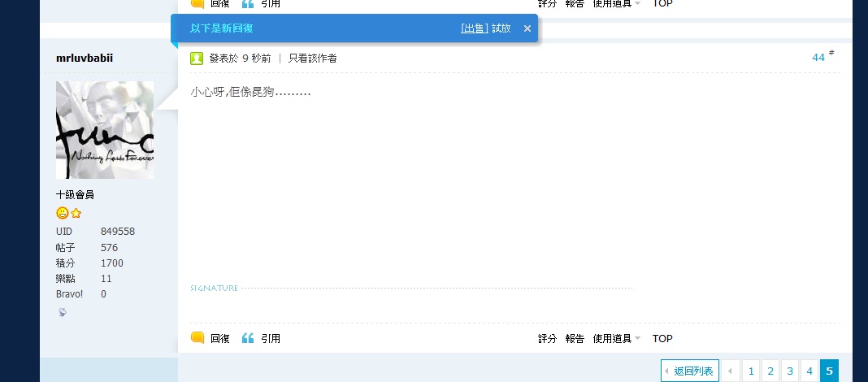Close the 以下是新回復 notification bar
This screenshot has height=382, width=868.
click(x=527, y=28)
